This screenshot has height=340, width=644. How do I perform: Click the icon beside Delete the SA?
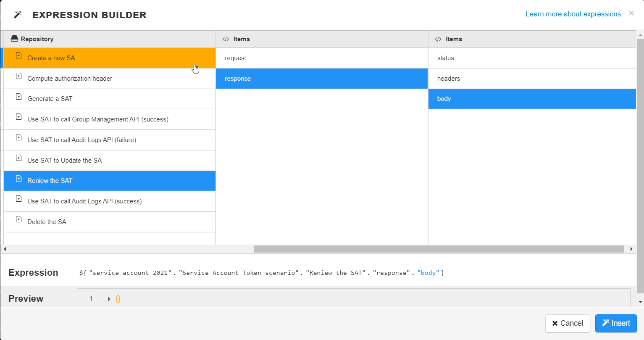[18, 219]
